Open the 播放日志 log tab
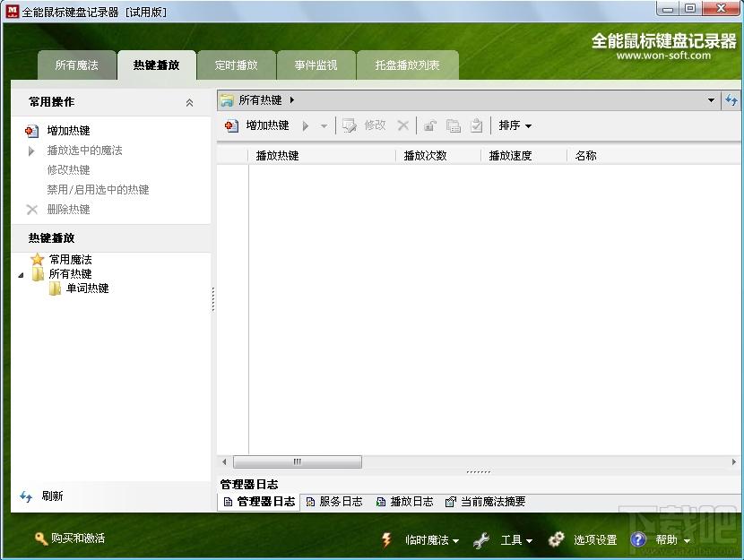The image size is (744, 560). [x=405, y=502]
